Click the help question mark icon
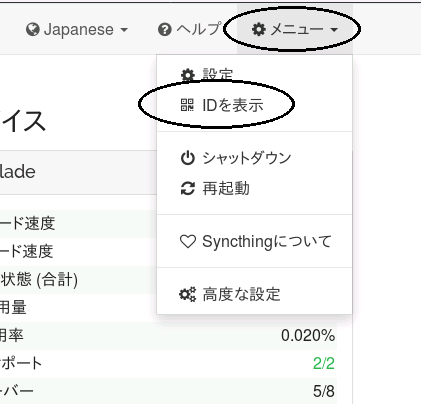The image size is (421, 404). click(x=165, y=29)
